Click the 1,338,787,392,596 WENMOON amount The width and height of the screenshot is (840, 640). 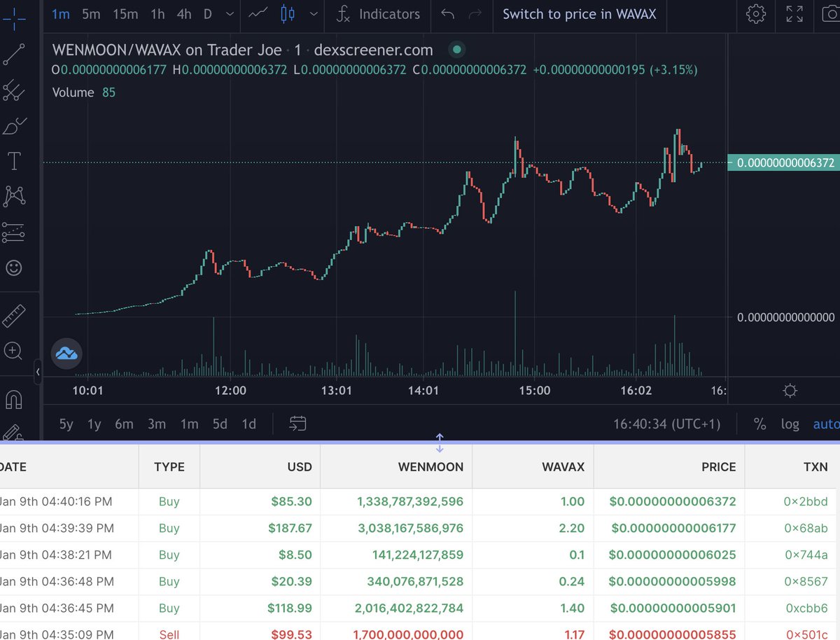(410, 501)
